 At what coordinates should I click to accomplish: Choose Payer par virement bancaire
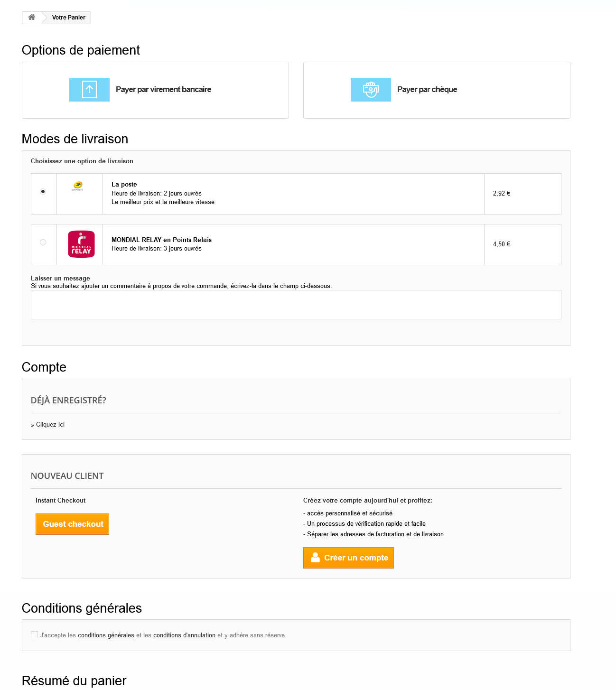pyautogui.click(x=155, y=90)
